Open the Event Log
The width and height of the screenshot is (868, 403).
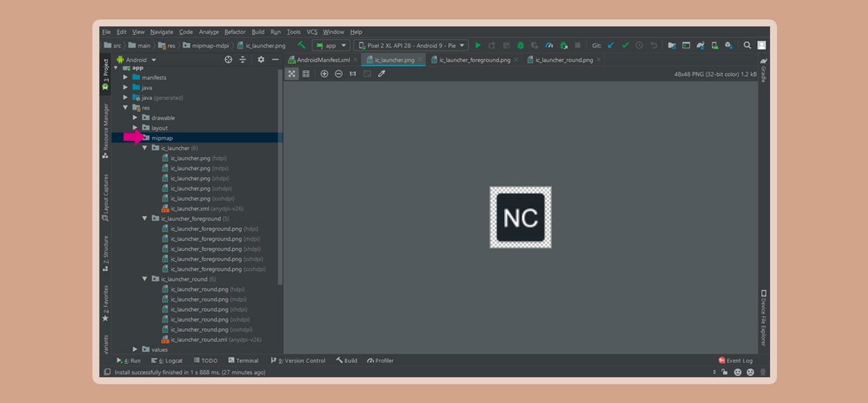735,361
